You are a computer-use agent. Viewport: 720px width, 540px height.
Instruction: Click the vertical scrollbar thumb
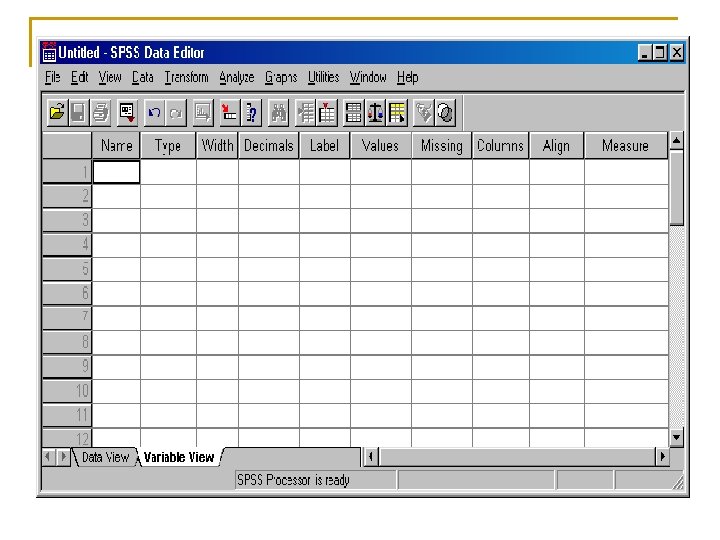pos(676,188)
